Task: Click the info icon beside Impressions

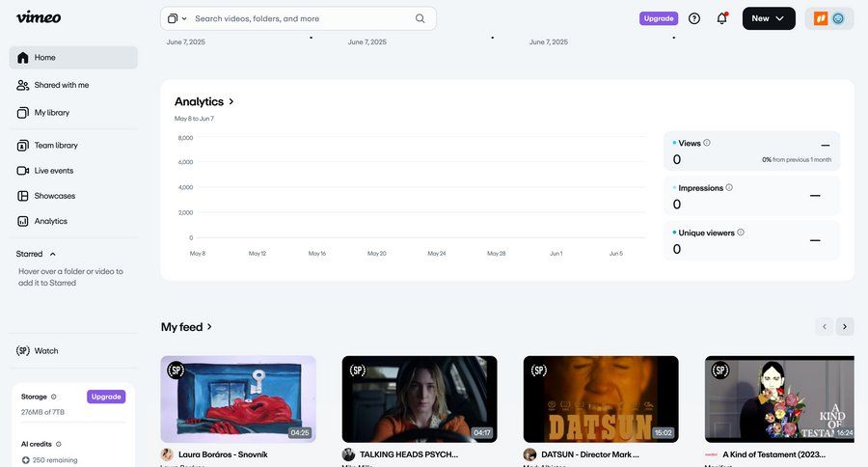Action: 729,187
